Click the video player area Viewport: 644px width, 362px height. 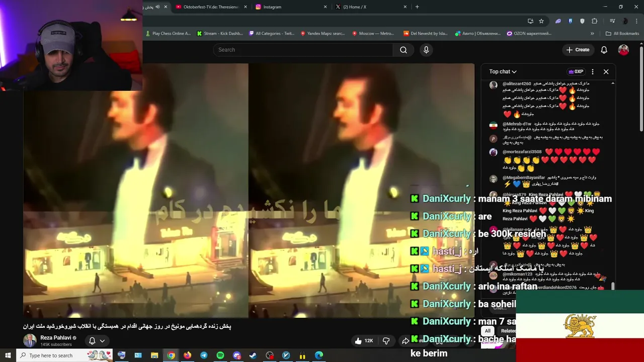[x=249, y=190]
